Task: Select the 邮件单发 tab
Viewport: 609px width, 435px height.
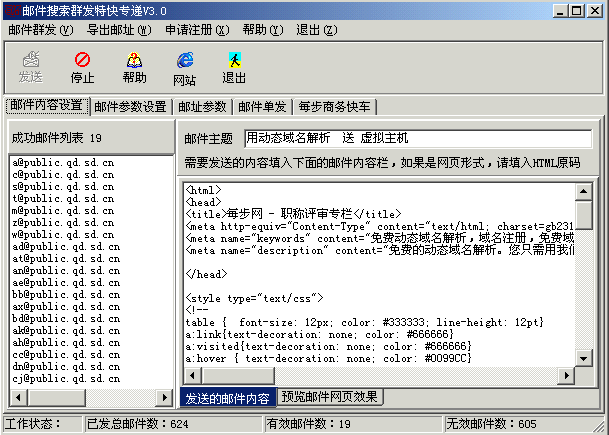Action: click(262, 107)
